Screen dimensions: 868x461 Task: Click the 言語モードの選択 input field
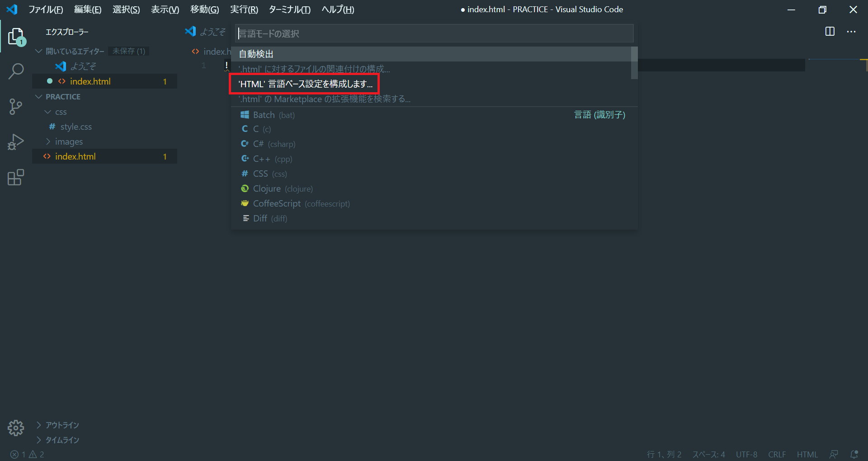pos(434,33)
